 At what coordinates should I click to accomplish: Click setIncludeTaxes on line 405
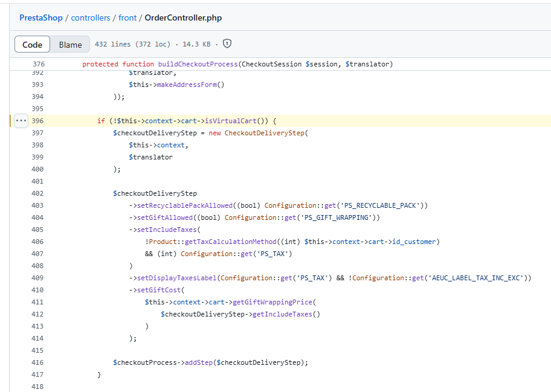click(x=167, y=230)
